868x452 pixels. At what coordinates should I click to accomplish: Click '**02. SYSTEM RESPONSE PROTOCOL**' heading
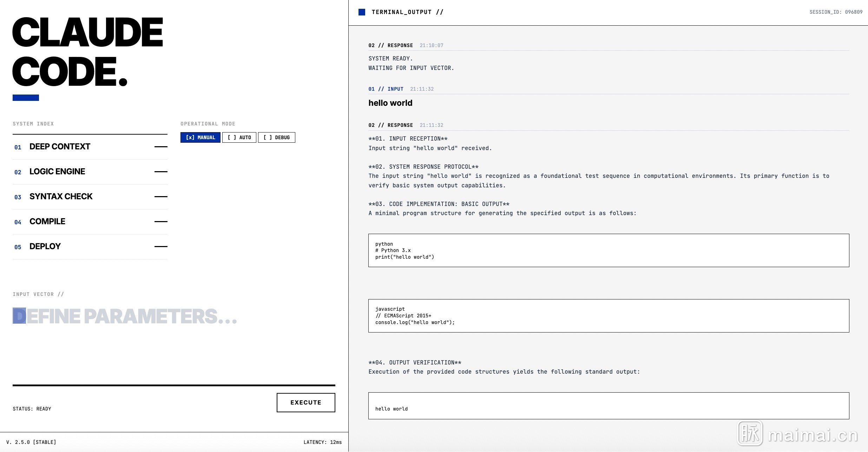click(423, 167)
